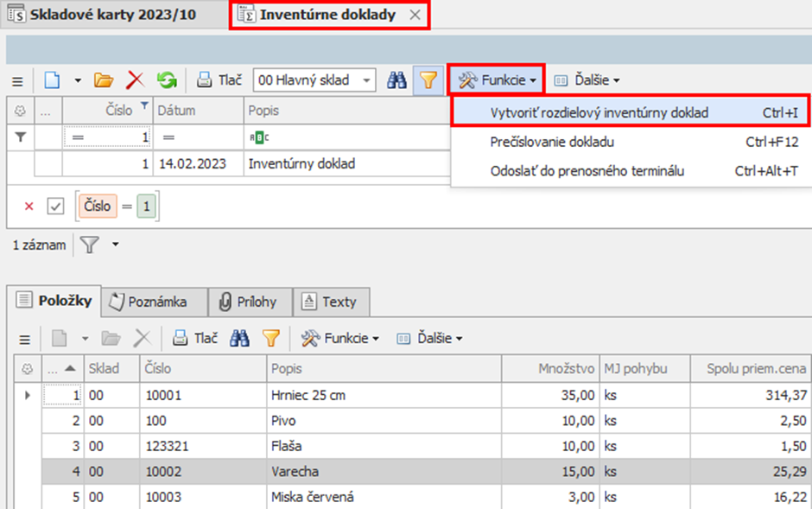The image size is (812, 509).
Task: Click the filter funnel in the Položky toolbar
Action: (271, 338)
